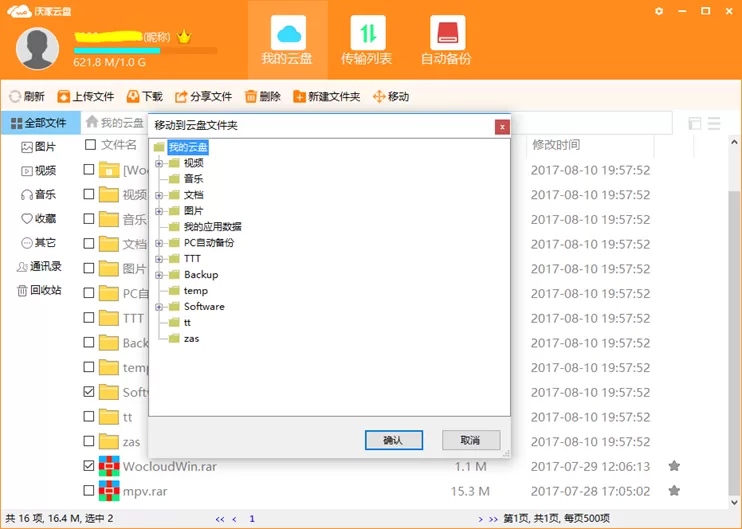742x529 pixels.
Task: Confirm move with 确认 button
Action: 394,440
